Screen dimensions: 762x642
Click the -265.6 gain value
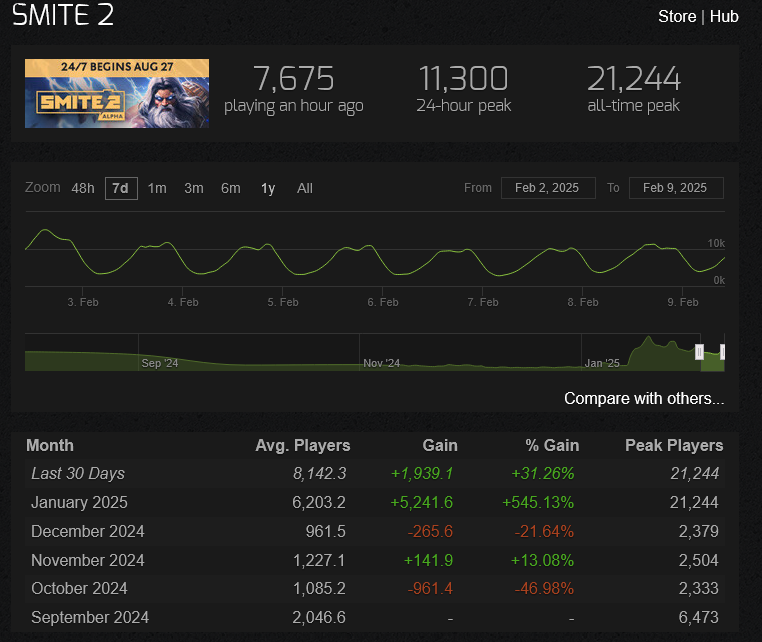[430, 532]
